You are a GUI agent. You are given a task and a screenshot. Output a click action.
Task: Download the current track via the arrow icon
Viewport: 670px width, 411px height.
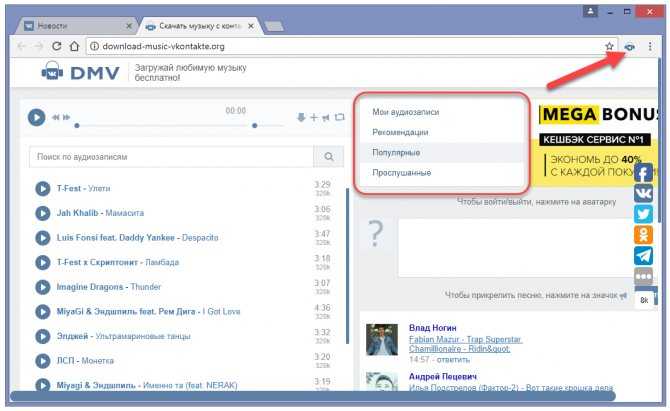pyautogui.click(x=301, y=117)
